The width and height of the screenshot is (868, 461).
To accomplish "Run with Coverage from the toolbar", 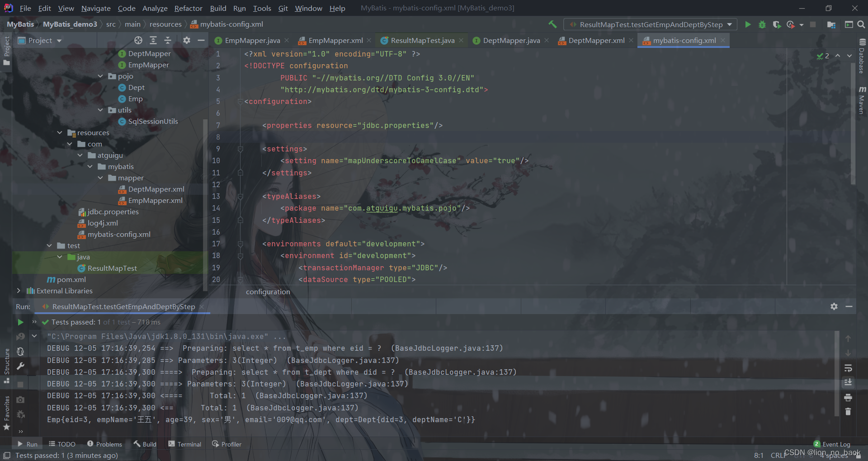I will 777,24.
